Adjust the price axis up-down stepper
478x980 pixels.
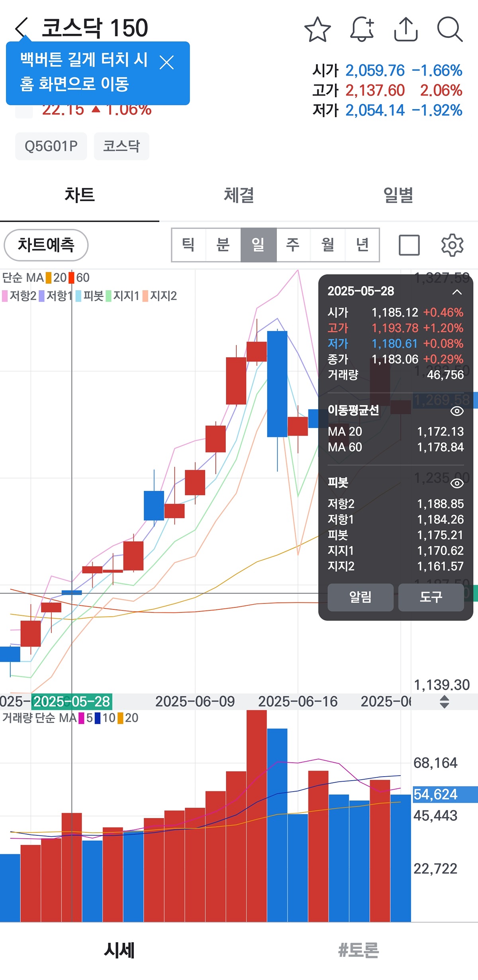coord(445,701)
